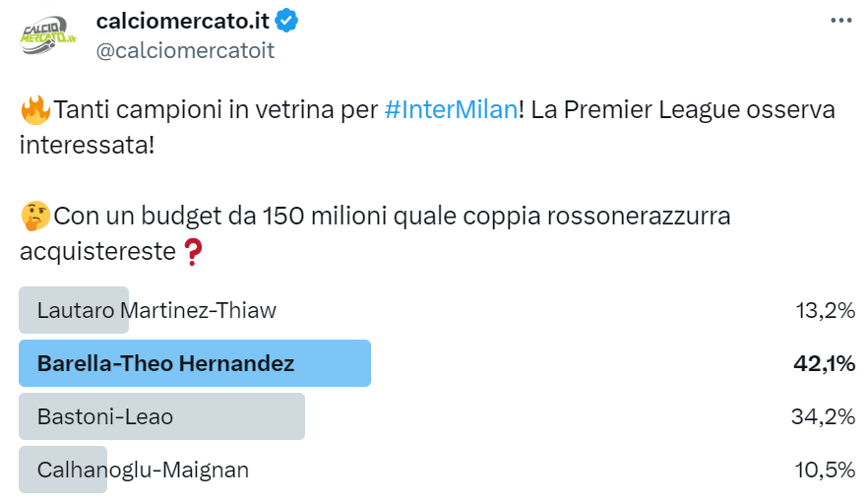
Task: Open the calciomercato.it display name link
Action: pos(183,19)
